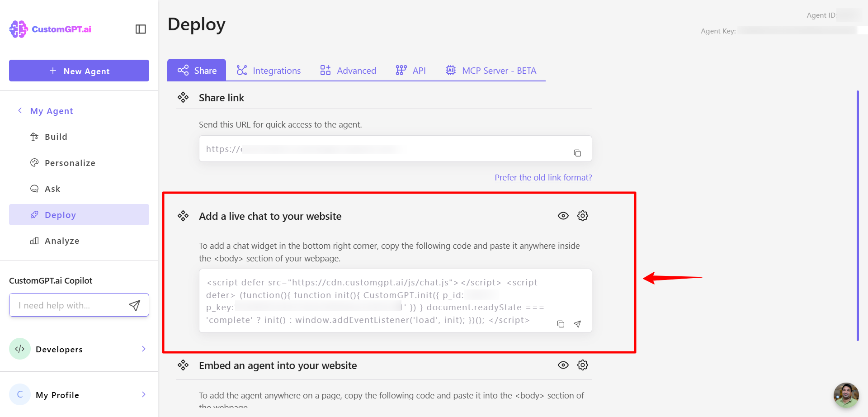Expand the Developers menu chevron

tap(144, 349)
